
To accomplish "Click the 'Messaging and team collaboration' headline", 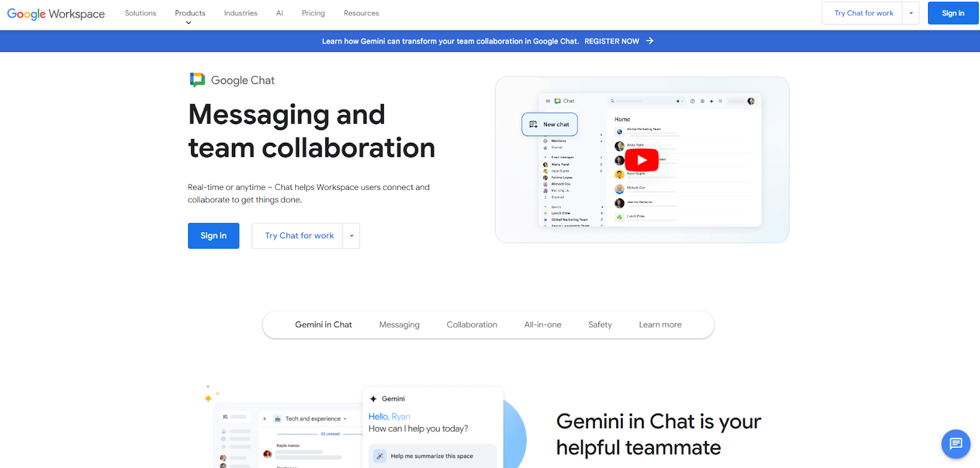I will click(312, 131).
